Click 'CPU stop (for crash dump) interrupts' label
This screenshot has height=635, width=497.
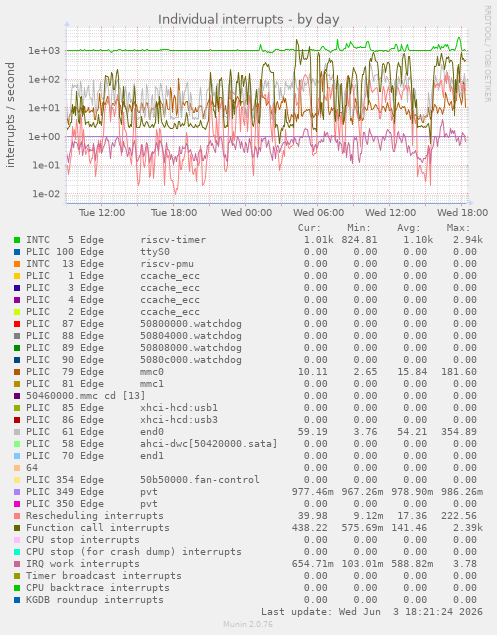click(x=134, y=552)
